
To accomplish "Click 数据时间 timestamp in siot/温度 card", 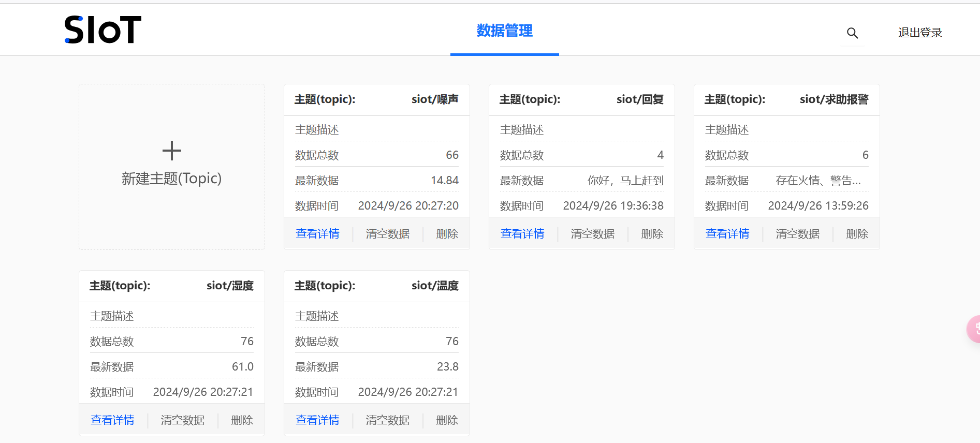I will pos(408,392).
